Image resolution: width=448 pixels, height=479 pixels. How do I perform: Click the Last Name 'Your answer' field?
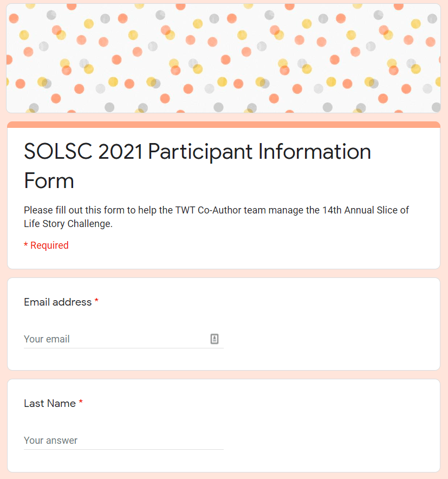pyautogui.click(x=124, y=441)
